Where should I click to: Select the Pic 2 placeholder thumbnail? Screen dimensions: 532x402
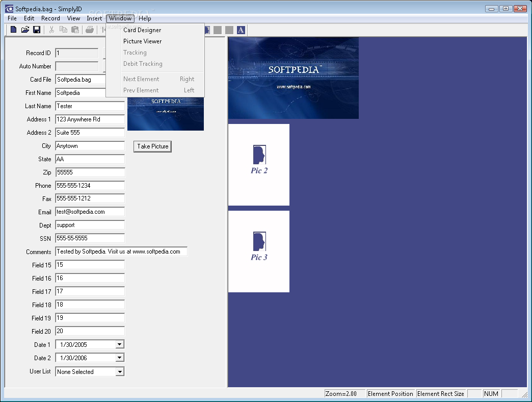pos(259,165)
